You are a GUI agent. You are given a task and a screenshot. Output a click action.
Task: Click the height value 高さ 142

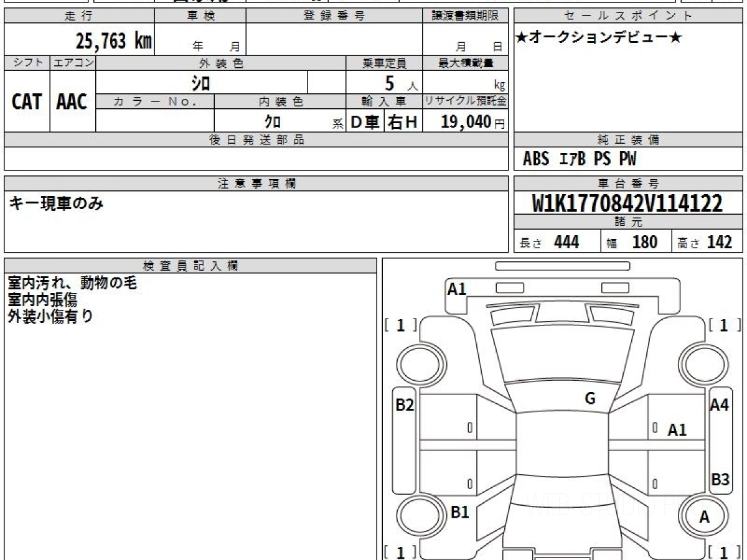coord(705,242)
